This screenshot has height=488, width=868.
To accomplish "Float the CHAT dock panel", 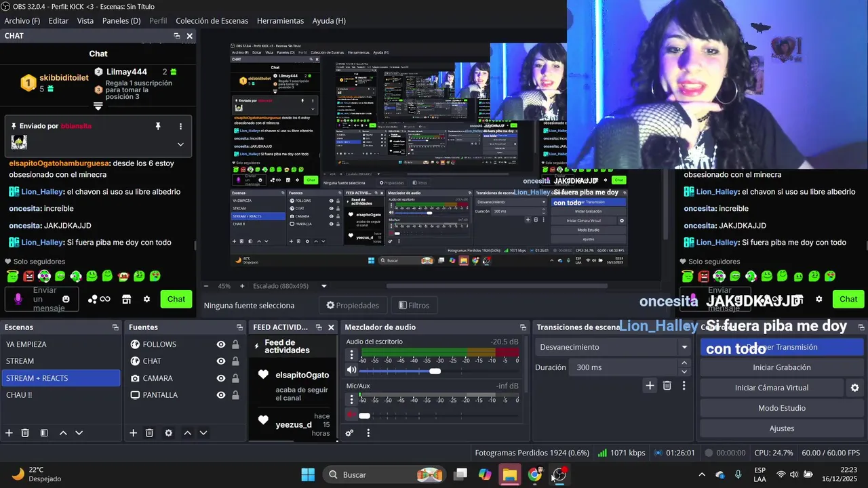I will click(x=177, y=36).
